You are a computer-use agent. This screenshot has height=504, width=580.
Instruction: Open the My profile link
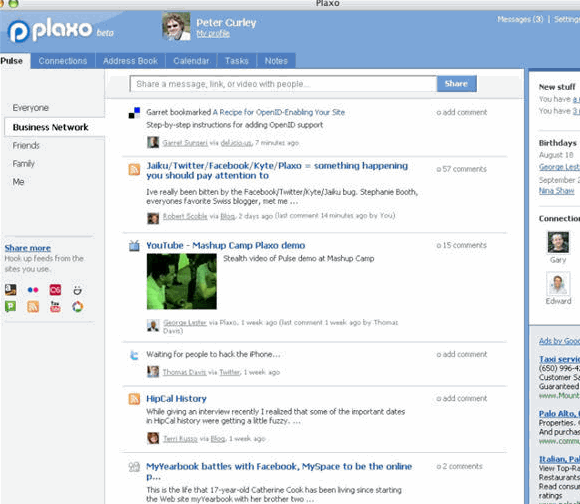(x=213, y=34)
